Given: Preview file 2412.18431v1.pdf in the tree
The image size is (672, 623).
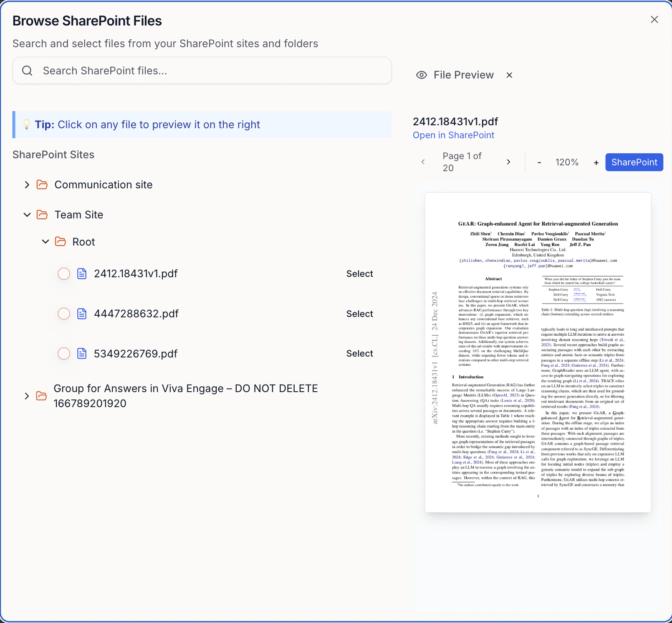Looking at the screenshot, I should 136,274.
